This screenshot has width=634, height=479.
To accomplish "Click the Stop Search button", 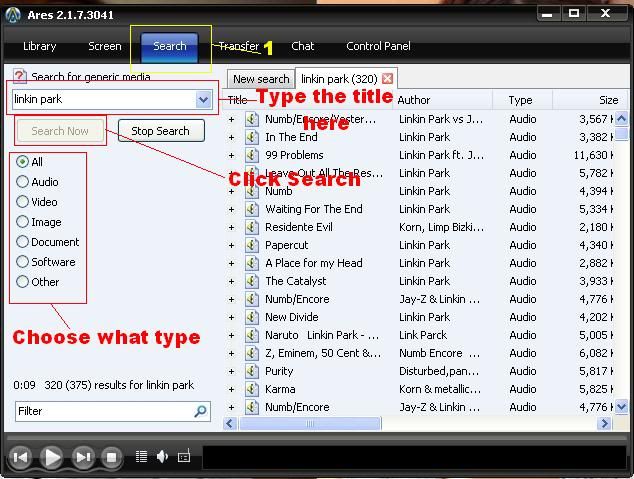I will coord(161,131).
